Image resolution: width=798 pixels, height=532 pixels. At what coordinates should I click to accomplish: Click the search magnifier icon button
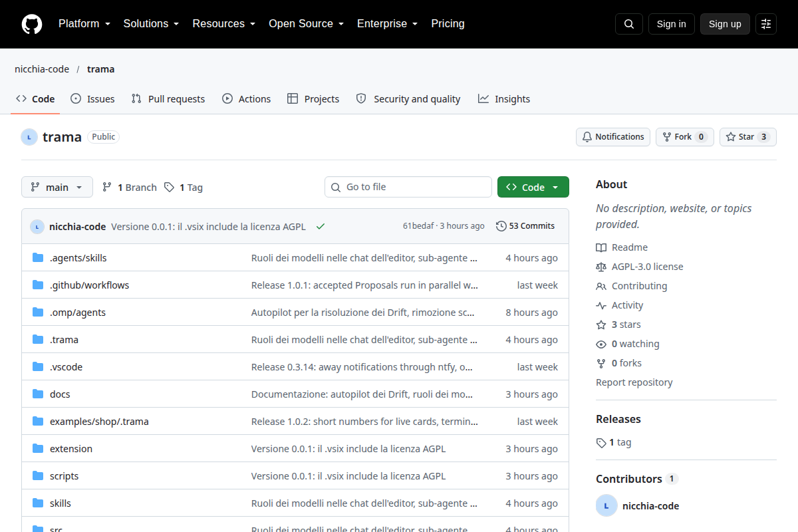coord(629,24)
